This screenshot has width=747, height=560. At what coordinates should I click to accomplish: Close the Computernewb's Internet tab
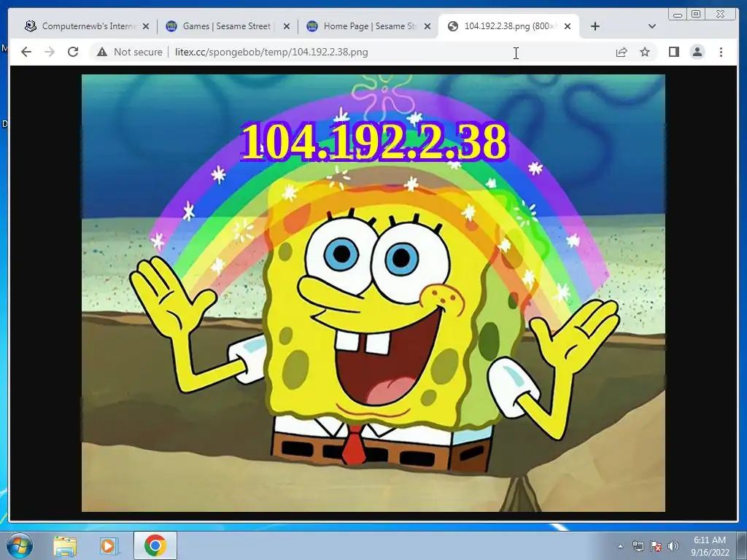[146, 26]
